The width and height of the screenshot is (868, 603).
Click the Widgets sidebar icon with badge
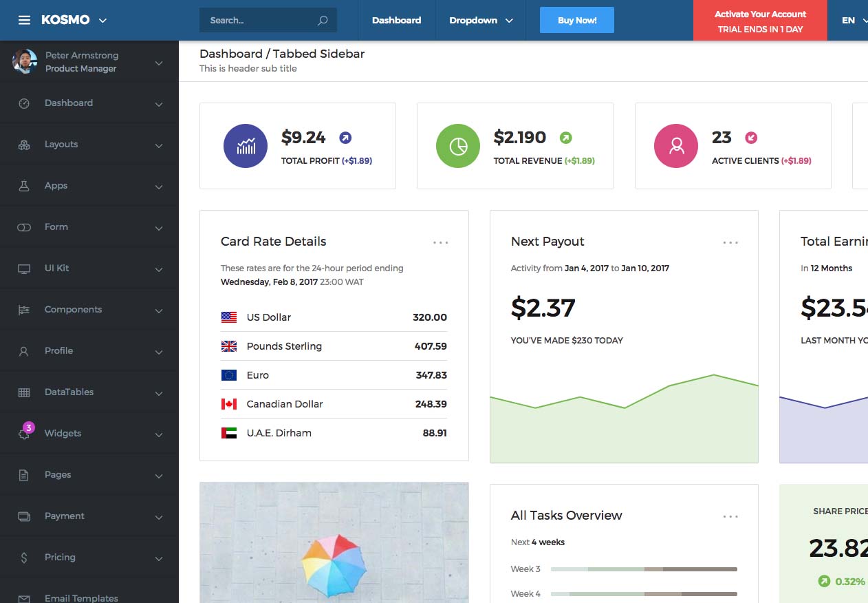tap(25, 433)
